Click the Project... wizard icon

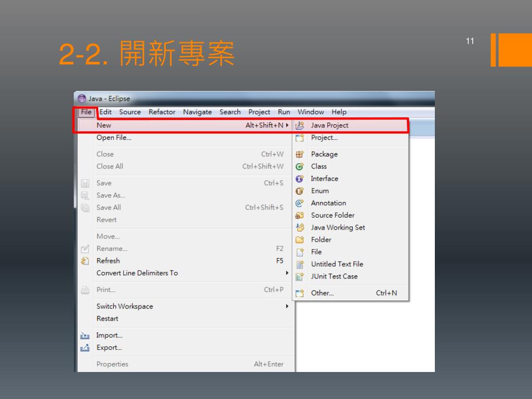coord(300,138)
